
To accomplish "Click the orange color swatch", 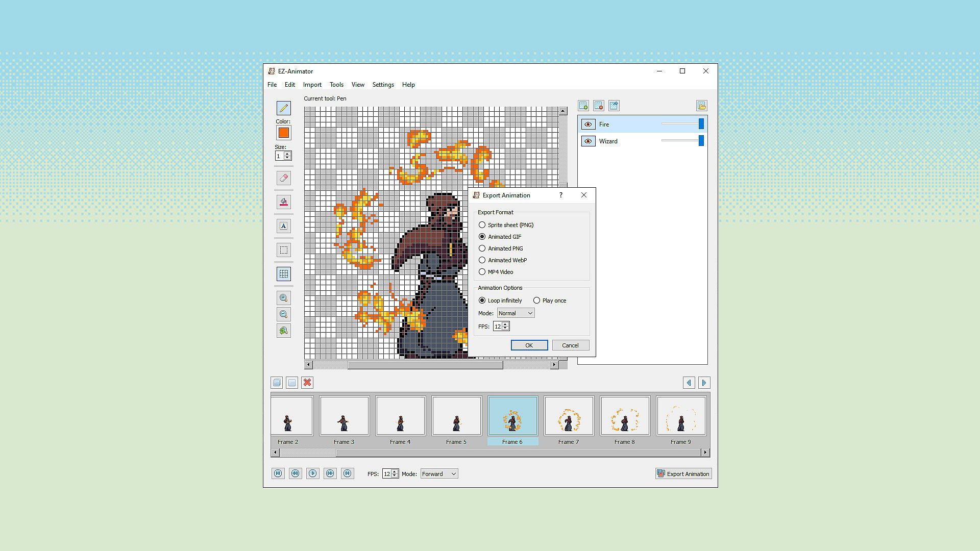I will point(284,133).
